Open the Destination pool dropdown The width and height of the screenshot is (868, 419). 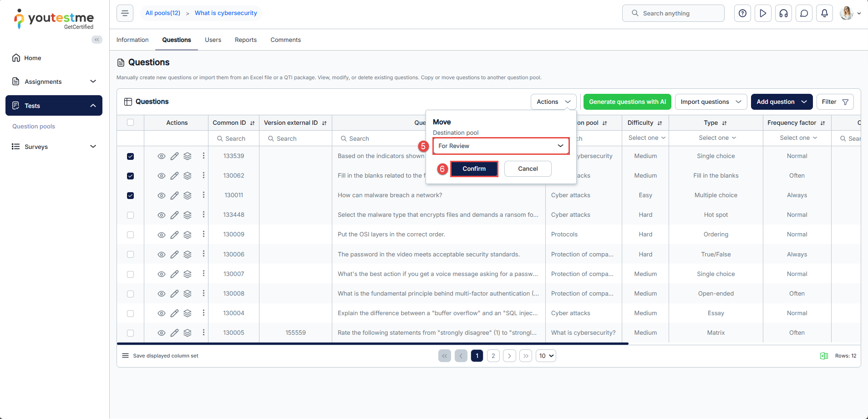(x=501, y=146)
